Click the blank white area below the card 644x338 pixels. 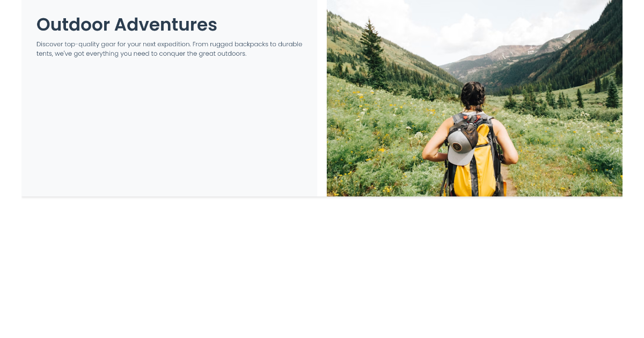(322, 268)
